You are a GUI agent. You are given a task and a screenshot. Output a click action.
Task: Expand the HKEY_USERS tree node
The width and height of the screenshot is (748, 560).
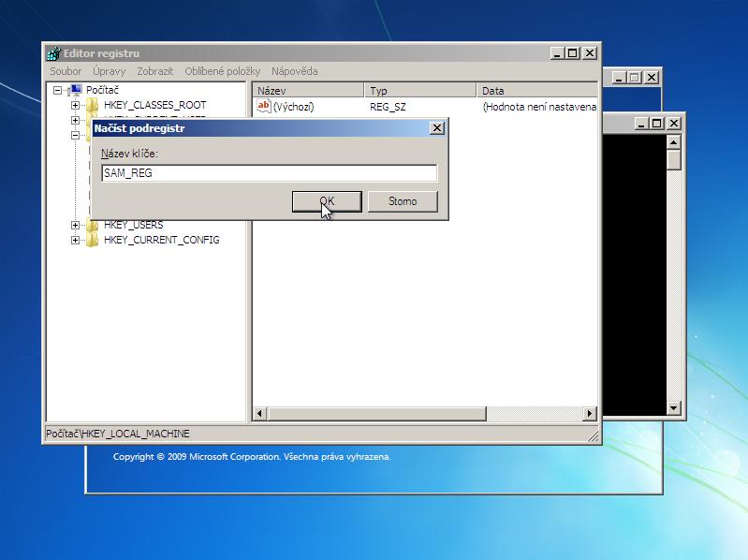pyautogui.click(x=76, y=225)
